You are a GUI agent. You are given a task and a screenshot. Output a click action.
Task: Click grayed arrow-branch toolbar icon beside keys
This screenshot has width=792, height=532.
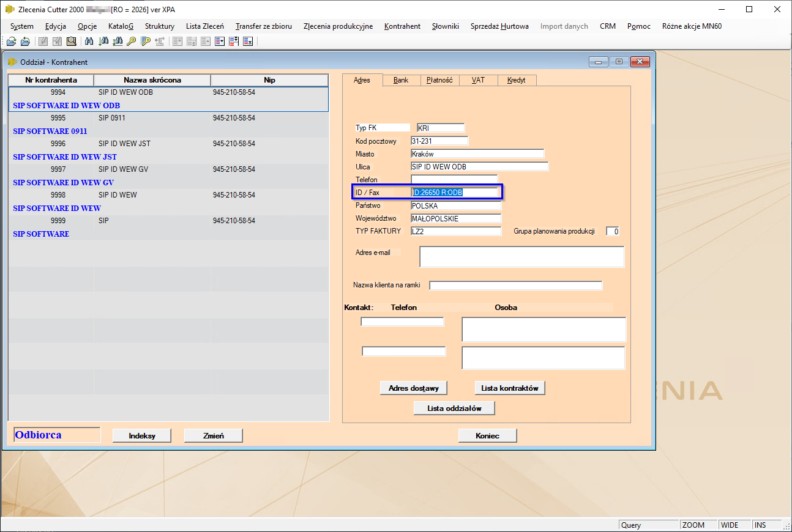click(x=160, y=41)
